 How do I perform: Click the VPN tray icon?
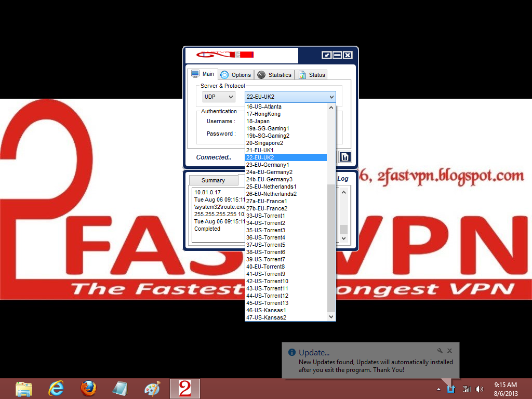(x=451, y=389)
